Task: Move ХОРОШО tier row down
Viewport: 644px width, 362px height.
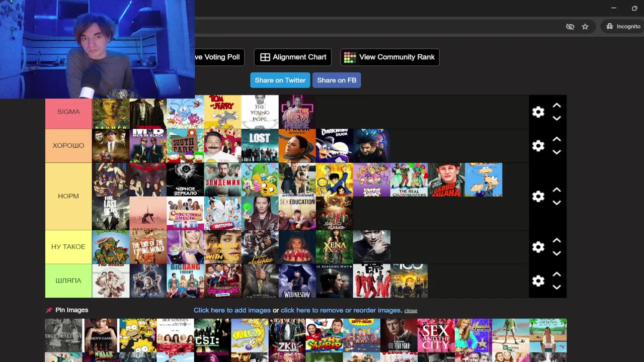Action: (556, 152)
